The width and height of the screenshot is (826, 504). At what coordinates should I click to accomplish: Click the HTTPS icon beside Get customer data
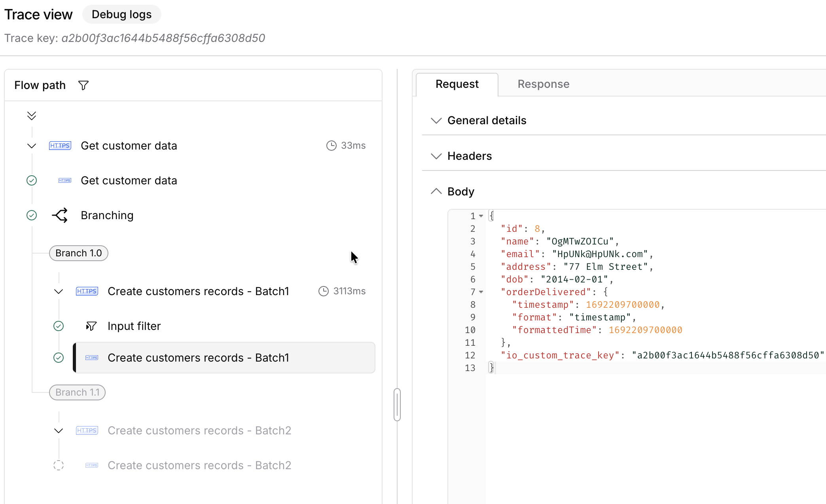[x=60, y=146]
